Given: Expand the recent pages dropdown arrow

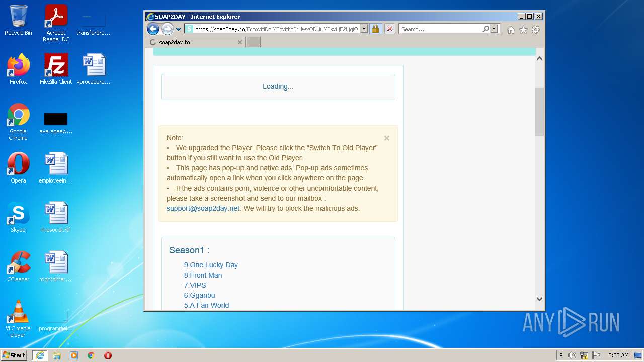Looking at the screenshot, I should pyautogui.click(x=178, y=29).
